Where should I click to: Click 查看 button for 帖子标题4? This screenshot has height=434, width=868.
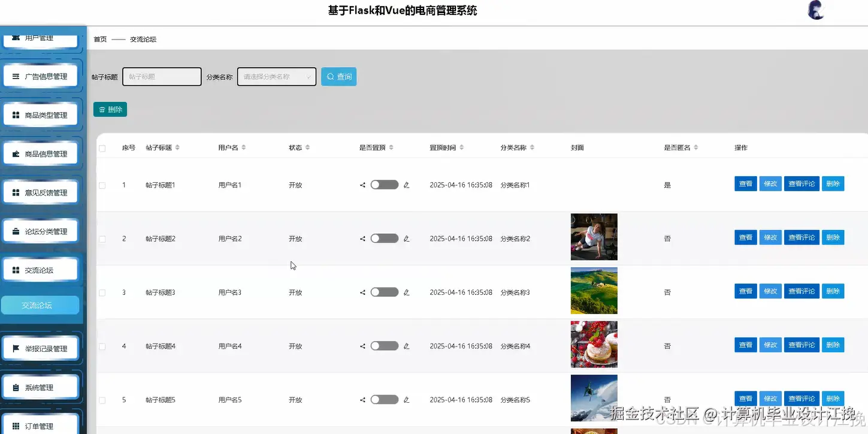746,345
